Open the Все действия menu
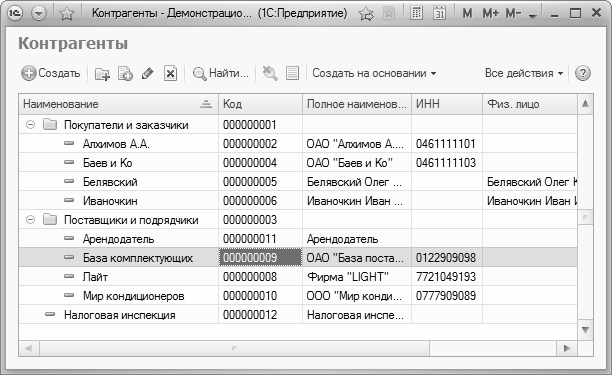The image size is (612, 375). click(524, 73)
